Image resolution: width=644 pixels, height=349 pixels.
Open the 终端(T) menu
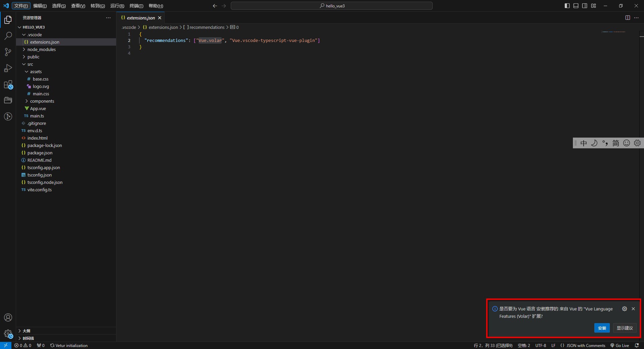[x=136, y=6]
